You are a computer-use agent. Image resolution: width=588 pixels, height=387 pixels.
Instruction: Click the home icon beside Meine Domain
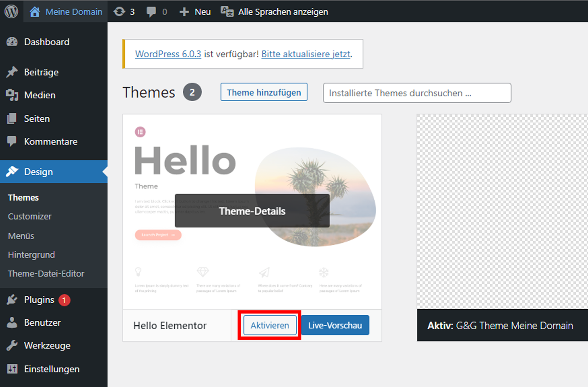35,12
